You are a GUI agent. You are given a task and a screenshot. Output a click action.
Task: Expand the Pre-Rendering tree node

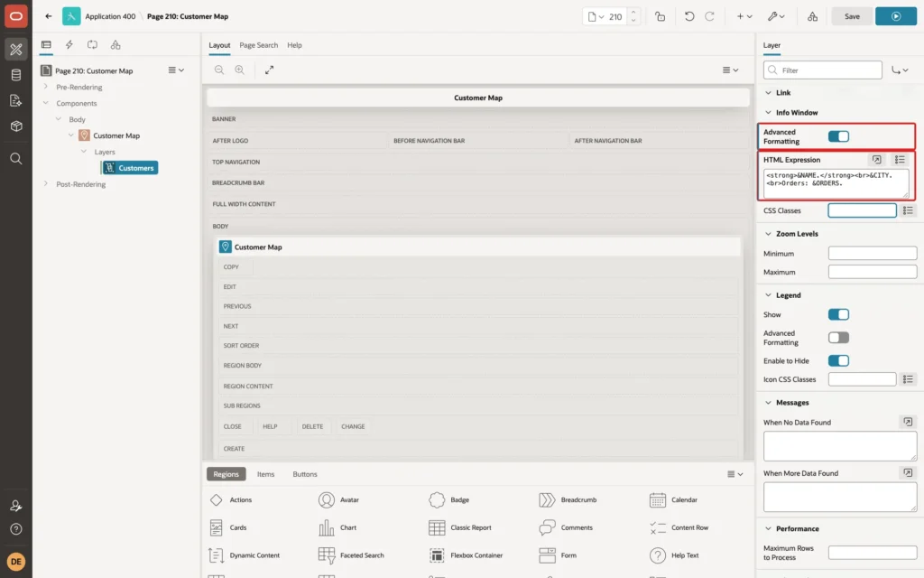45,87
